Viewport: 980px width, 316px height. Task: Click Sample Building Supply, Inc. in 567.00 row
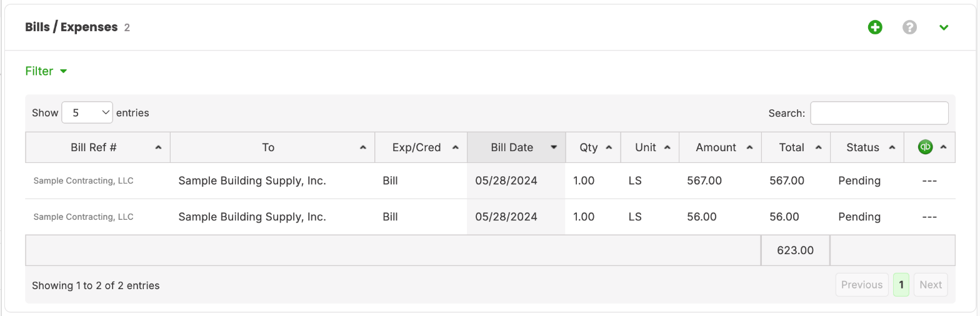(252, 180)
